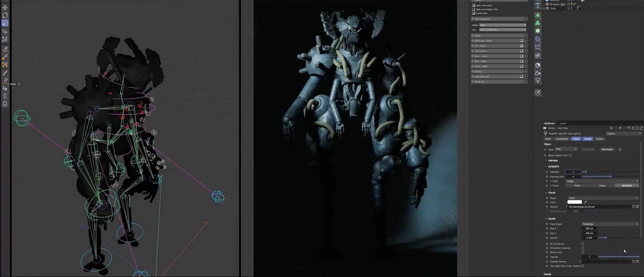Open the Area Shape Rectangle dropdown
The width and height of the screenshot is (644, 277).
610,224
